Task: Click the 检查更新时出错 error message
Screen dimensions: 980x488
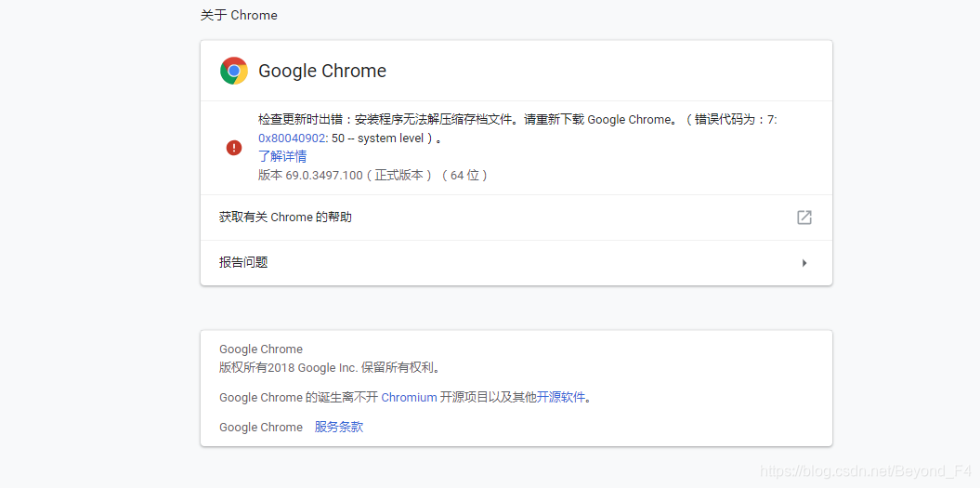Action: [x=517, y=128]
